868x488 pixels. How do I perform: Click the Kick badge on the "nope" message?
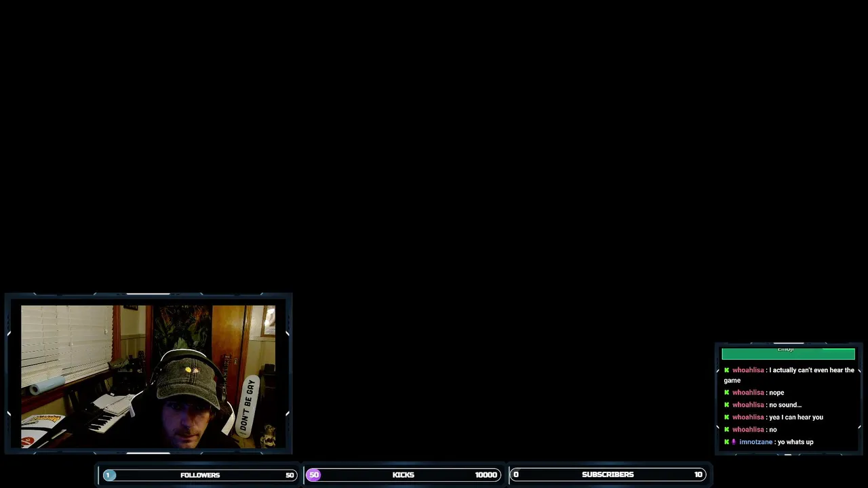(x=726, y=392)
